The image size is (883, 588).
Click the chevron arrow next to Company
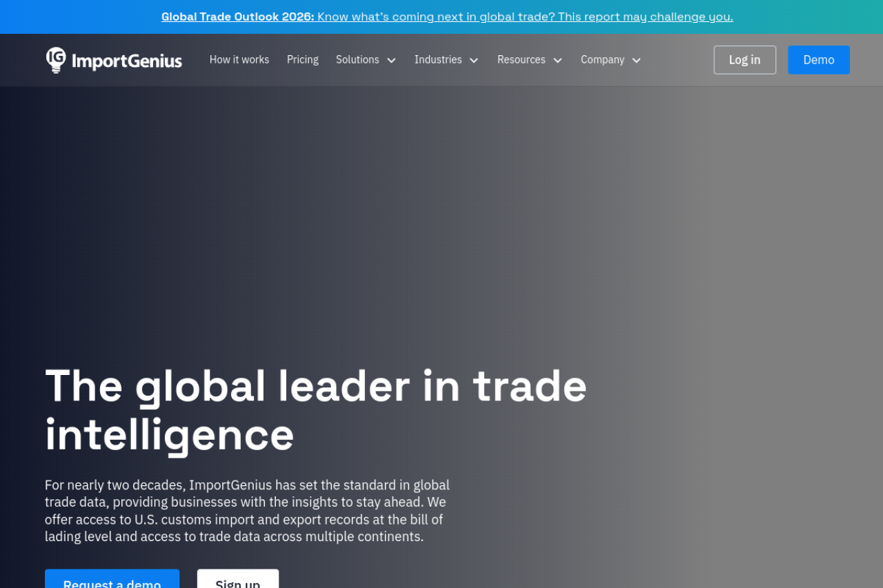click(x=637, y=61)
